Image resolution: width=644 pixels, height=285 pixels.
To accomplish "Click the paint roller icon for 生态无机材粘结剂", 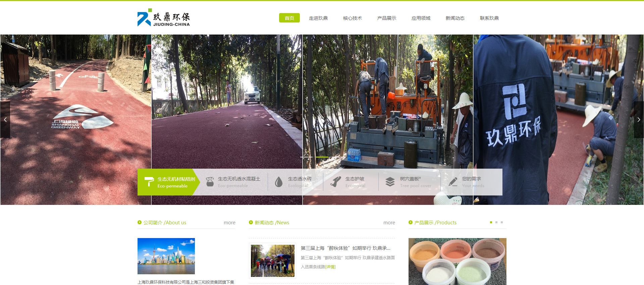I will pos(149,182).
